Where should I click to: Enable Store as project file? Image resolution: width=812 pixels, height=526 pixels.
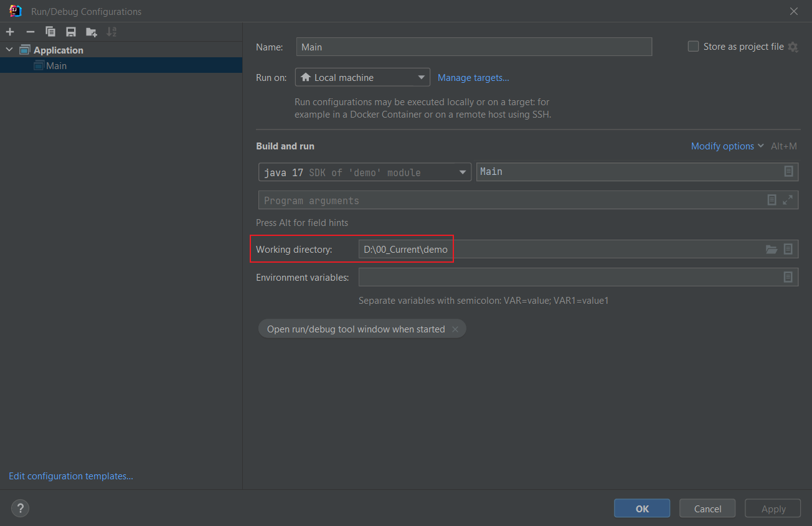pos(693,45)
